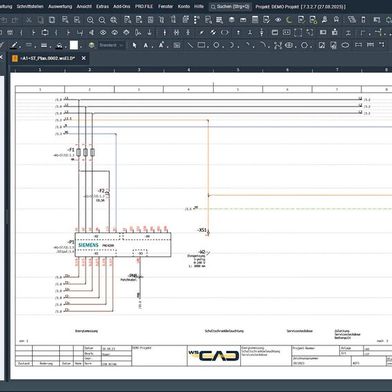Select the pointer selection tool

[134, 45]
